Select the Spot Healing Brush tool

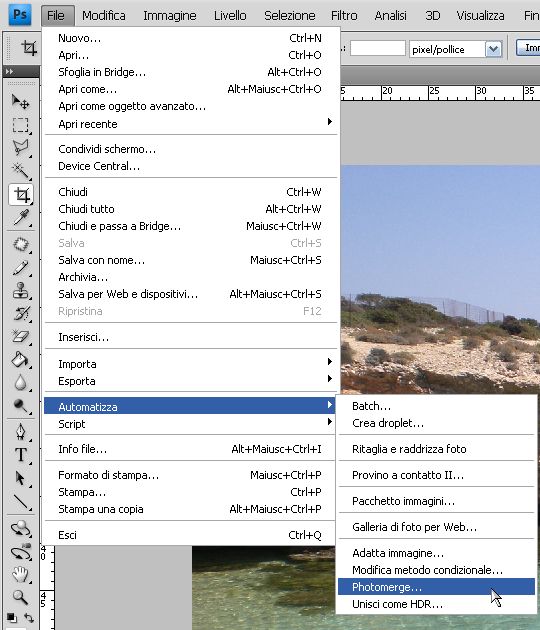coord(20,245)
